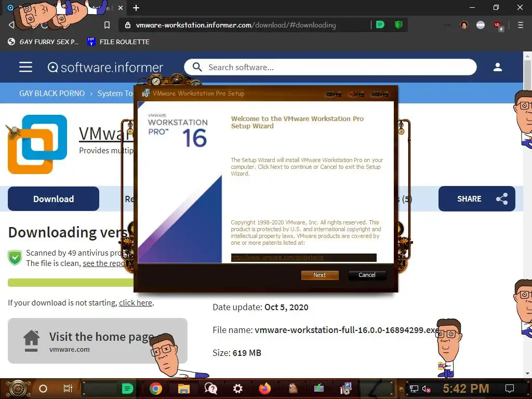Image resolution: width=532 pixels, height=399 pixels.
Task: Click the 'Date update: Oct 5, 2020' text
Action: click(260, 307)
